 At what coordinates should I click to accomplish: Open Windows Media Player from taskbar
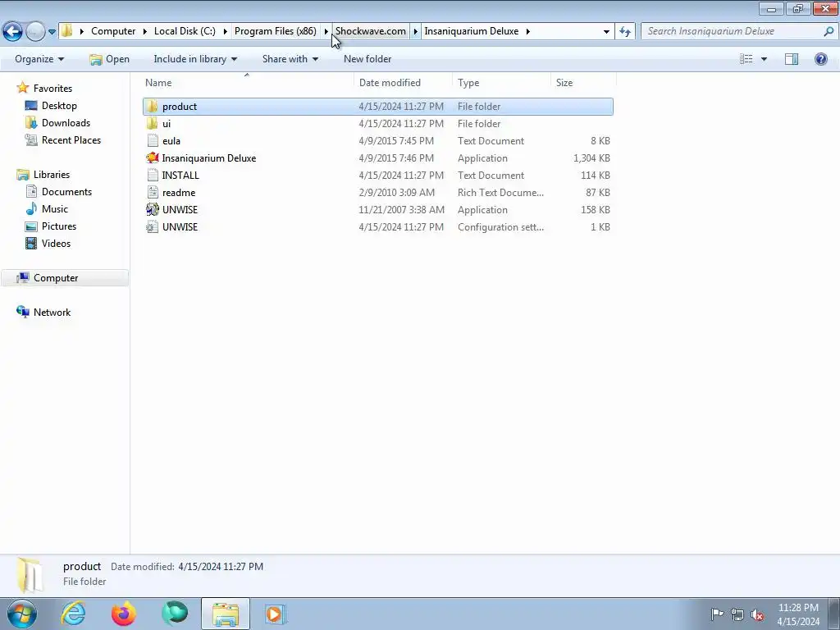coord(276,614)
